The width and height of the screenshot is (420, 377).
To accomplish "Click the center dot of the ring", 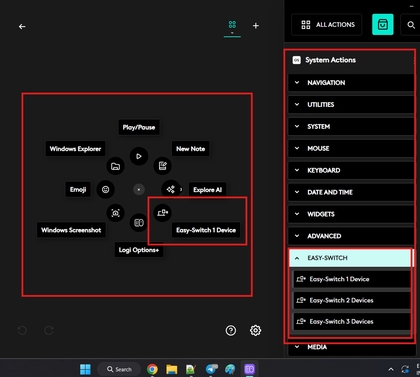I will [x=139, y=189].
